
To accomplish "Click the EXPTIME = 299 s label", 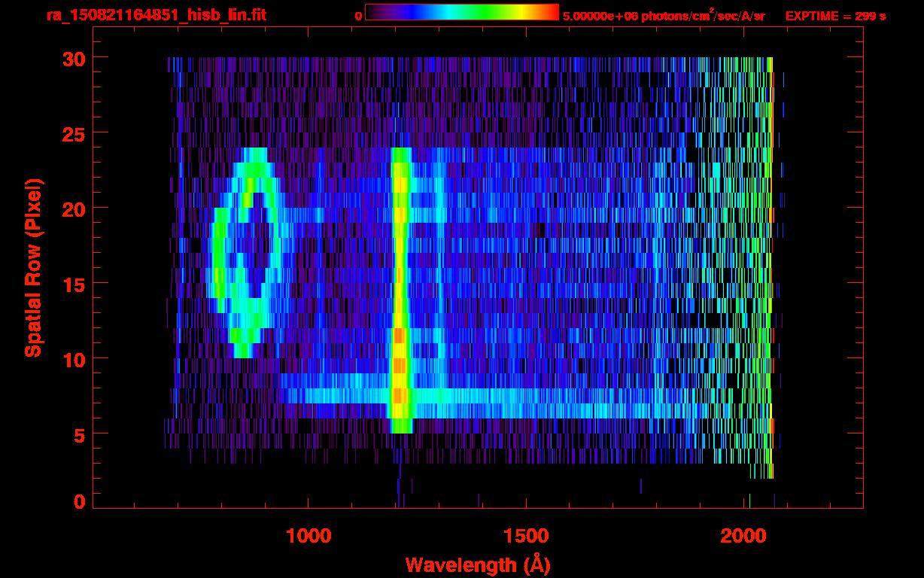I will click(835, 16).
